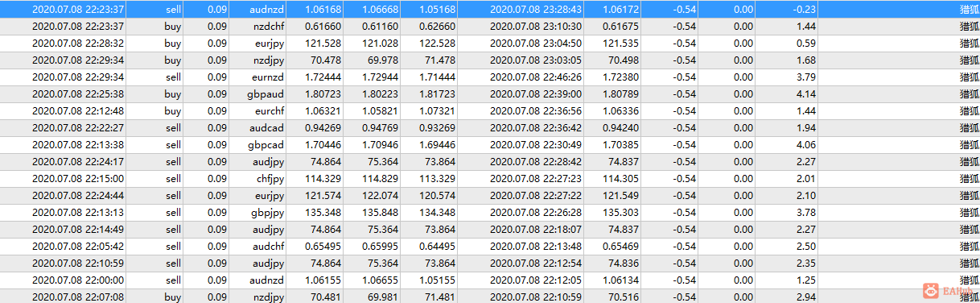This screenshot has height=303, width=980.
Task: Click buy type cell in eurchf row
Action: tap(173, 111)
